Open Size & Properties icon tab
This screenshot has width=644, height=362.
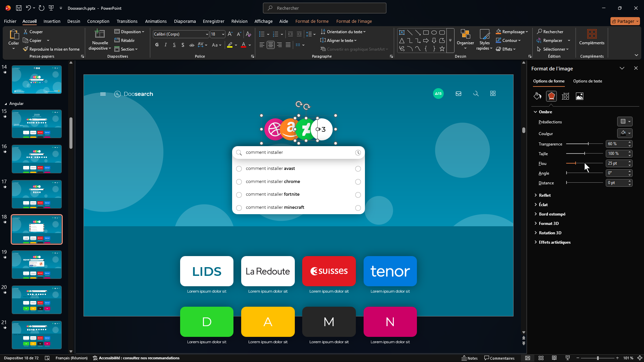[x=566, y=97]
